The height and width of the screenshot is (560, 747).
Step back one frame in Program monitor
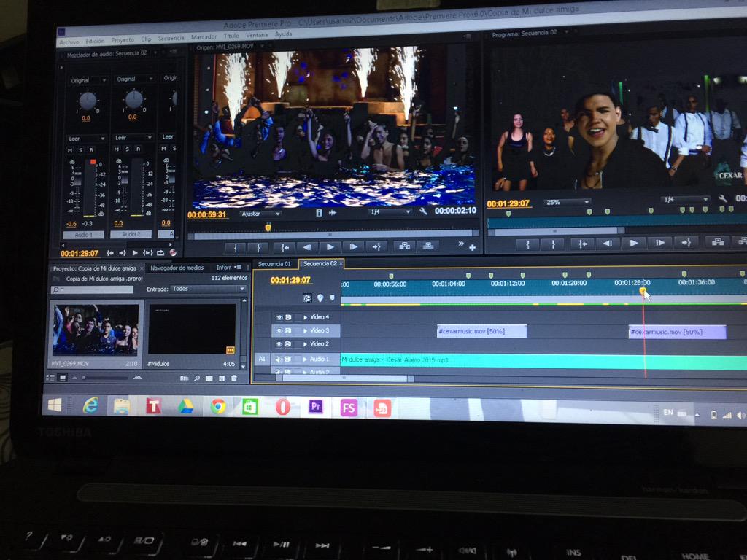coord(608,244)
